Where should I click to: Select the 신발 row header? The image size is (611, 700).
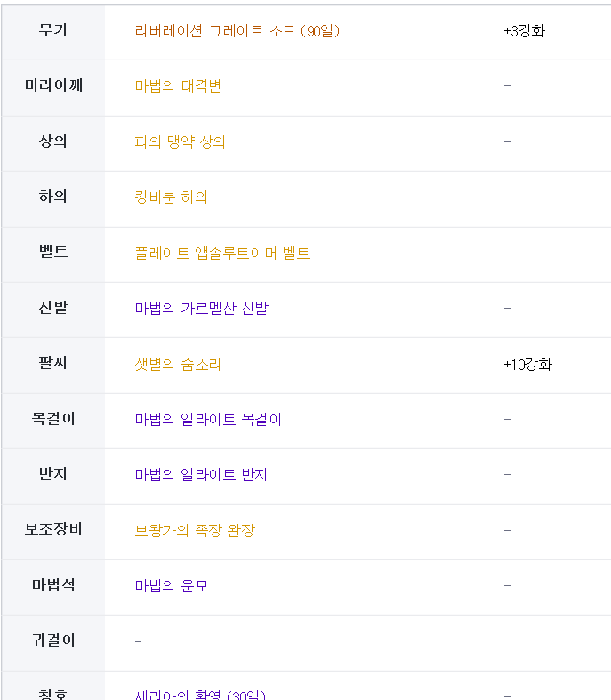tap(53, 308)
